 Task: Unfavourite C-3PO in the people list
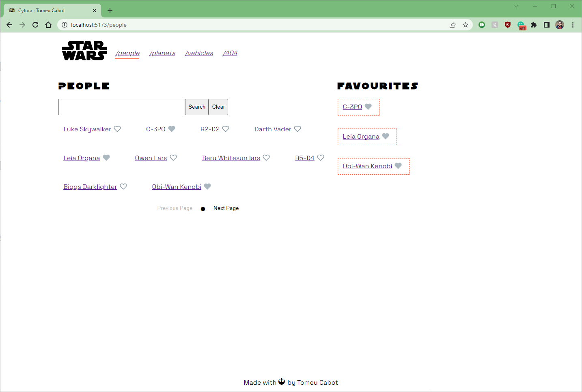coord(172,129)
